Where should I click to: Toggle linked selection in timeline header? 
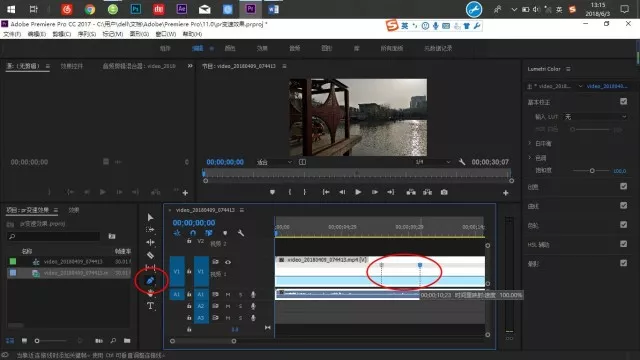point(209,233)
